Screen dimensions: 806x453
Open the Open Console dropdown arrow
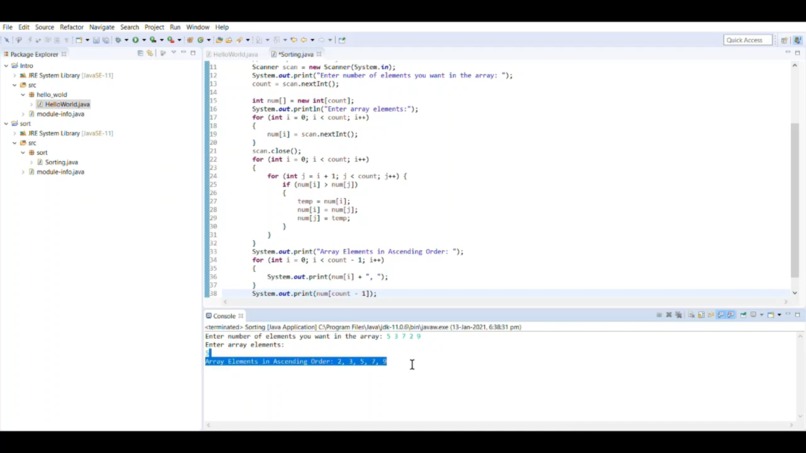pyautogui.click(x=779, y=315)
